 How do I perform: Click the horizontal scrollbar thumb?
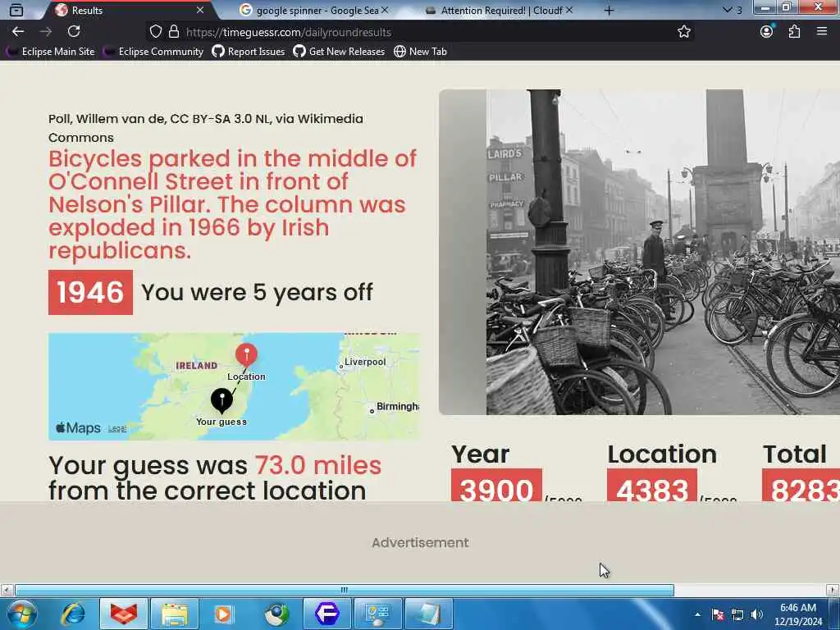click(345, 590)
